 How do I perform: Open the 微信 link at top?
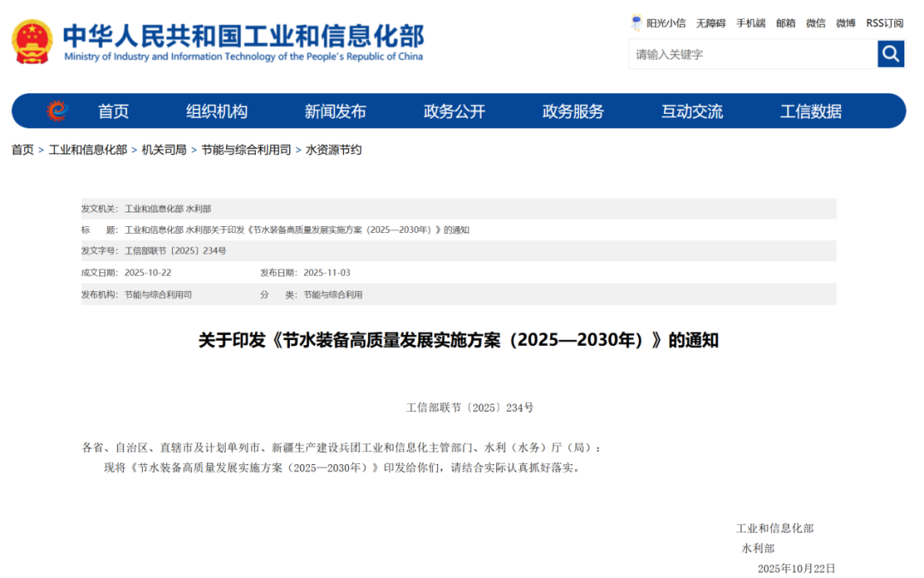(815, 23)
